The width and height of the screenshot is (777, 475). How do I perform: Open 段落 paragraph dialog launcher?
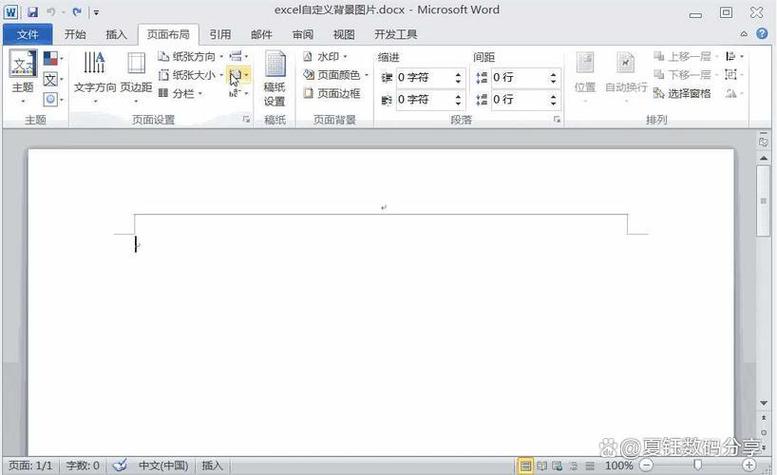tap(557, 119)
